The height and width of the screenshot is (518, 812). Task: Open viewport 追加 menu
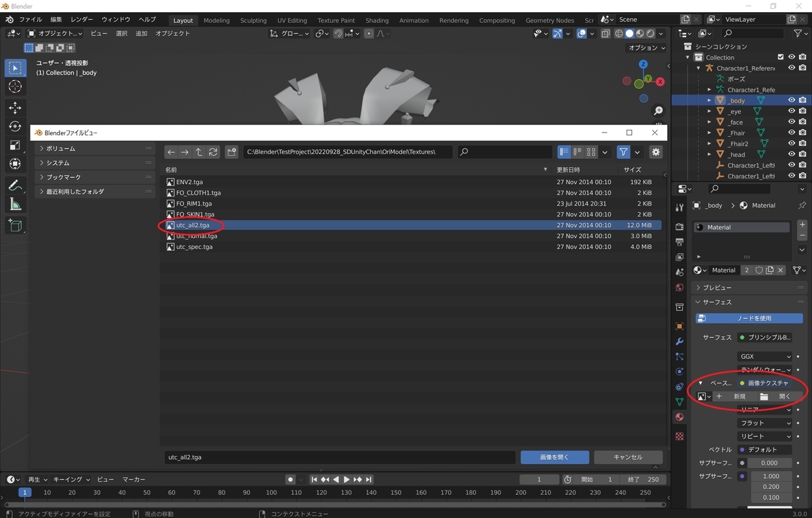coord(141,33)
